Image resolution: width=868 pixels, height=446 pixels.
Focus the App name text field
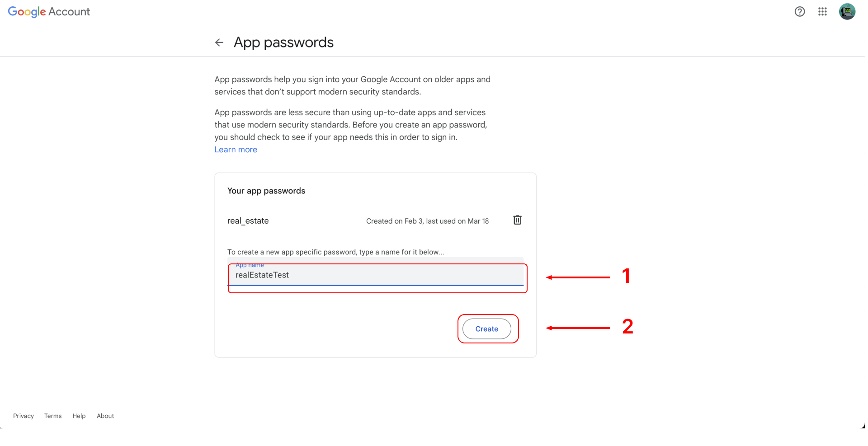(x=375, y=275)
